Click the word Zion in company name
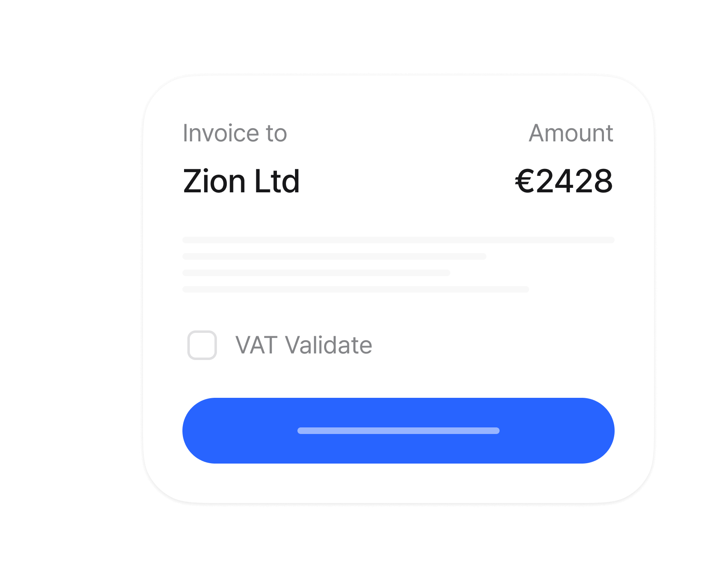 point(214,181)
